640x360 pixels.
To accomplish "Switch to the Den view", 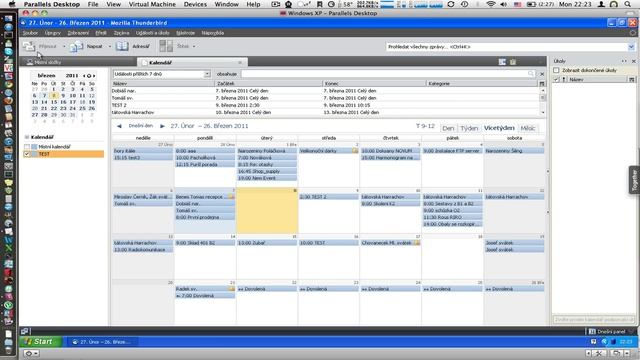I will coord(448,128).
